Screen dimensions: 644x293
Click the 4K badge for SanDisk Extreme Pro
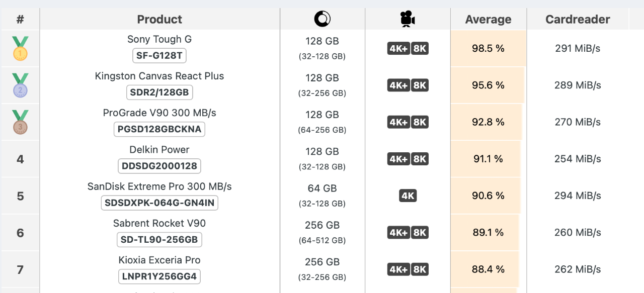(x=408, y=196)
